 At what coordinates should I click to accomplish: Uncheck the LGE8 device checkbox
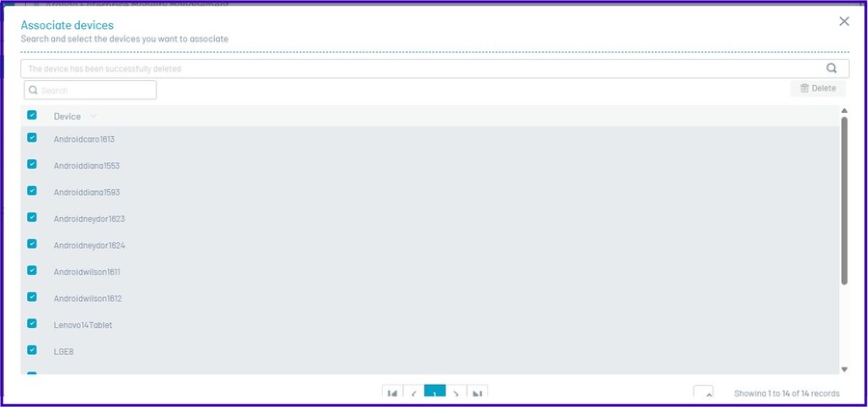pyautogui.click(x=32, y=350)
